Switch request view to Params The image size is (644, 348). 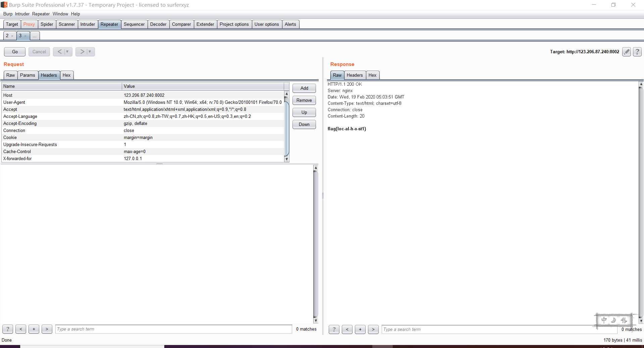28,75
